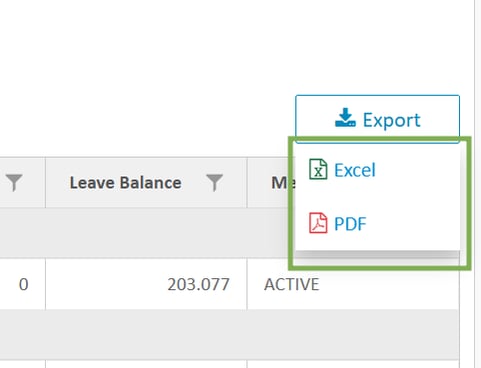Open the leftmost column filter funnel
The width and height of the screenshot is (481, 368).
14,182
